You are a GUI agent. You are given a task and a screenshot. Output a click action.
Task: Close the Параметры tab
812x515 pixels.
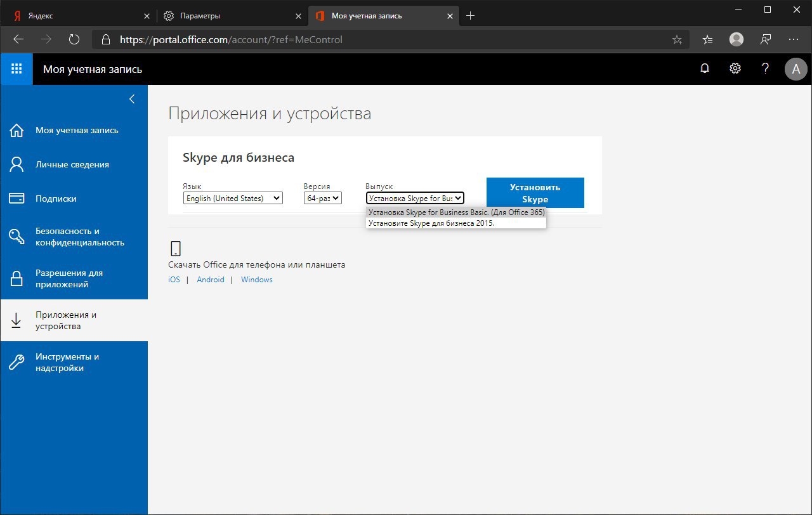click(298, 16)
